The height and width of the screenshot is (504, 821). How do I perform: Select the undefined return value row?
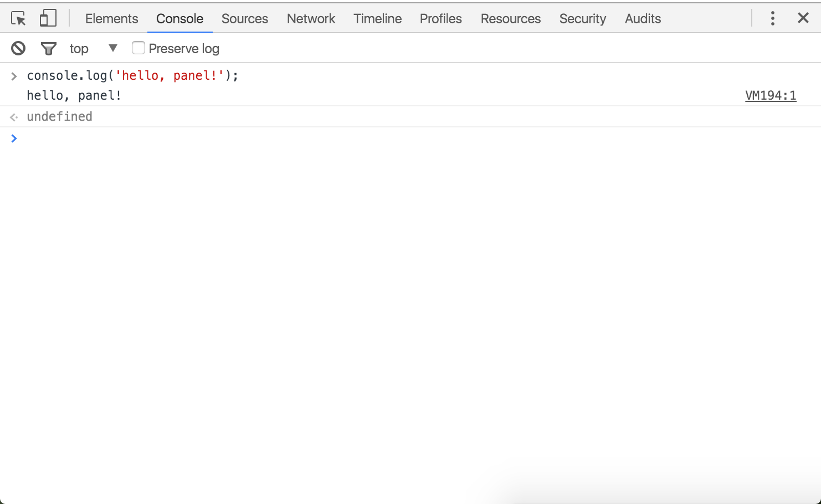410,116
